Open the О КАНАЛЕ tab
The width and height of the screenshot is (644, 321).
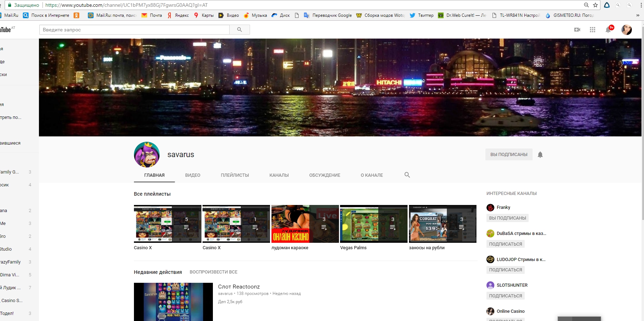pos(371,175)
